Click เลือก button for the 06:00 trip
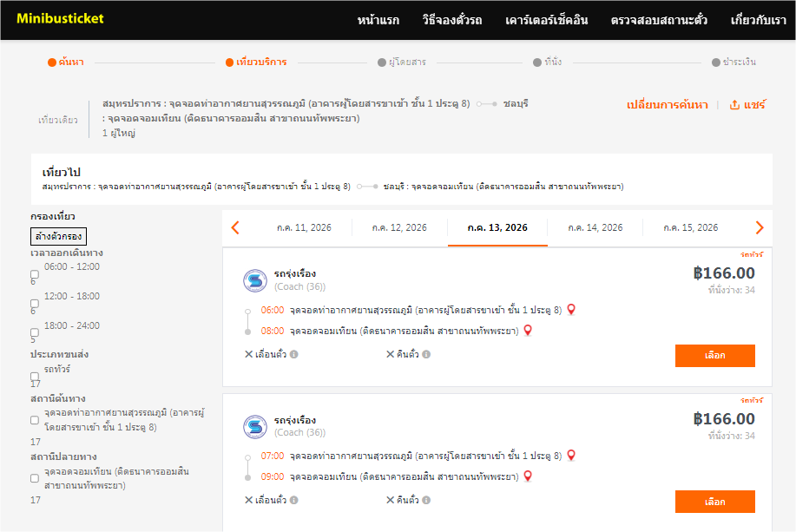796x532 pixels. pos(714,355)
